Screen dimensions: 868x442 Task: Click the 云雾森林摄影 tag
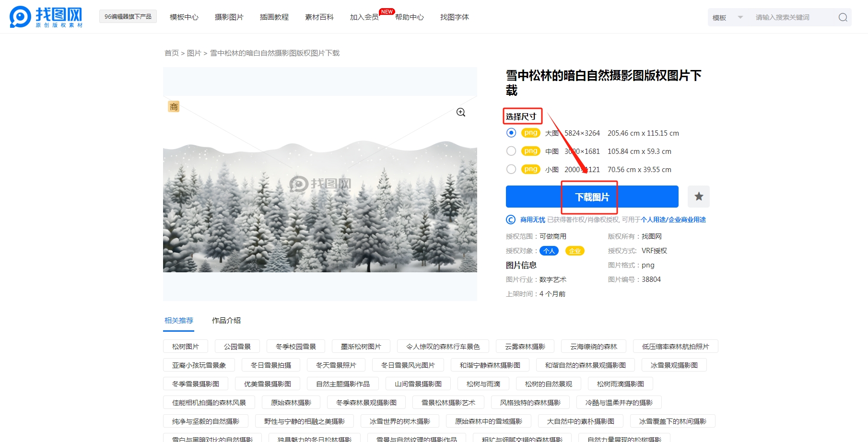[525, 346]
